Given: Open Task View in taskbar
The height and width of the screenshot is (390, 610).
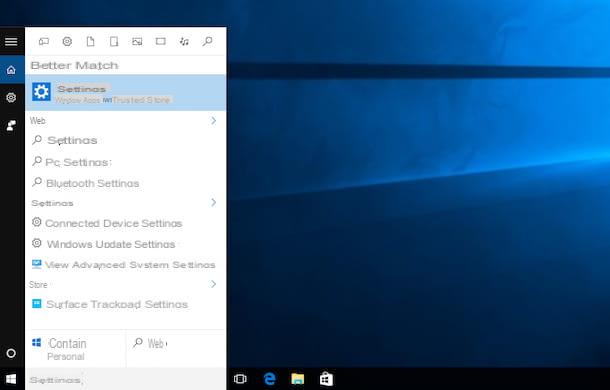Looking at the screenshot, I should (x=240, y=379).
